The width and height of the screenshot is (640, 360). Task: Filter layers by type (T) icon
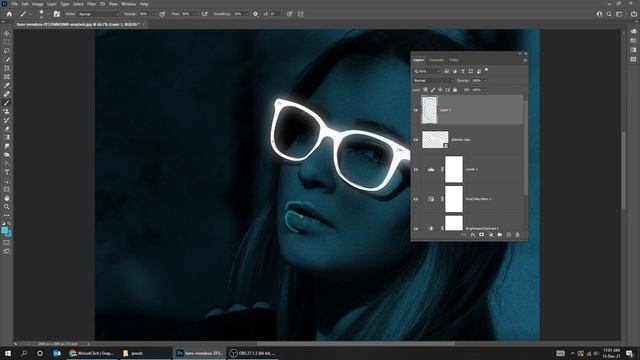463,71
